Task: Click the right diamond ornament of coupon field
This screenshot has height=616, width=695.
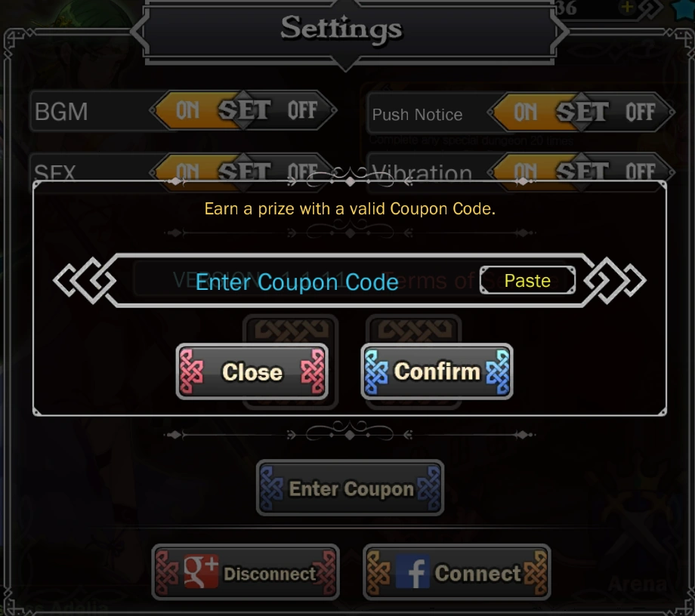Action: 615,280
